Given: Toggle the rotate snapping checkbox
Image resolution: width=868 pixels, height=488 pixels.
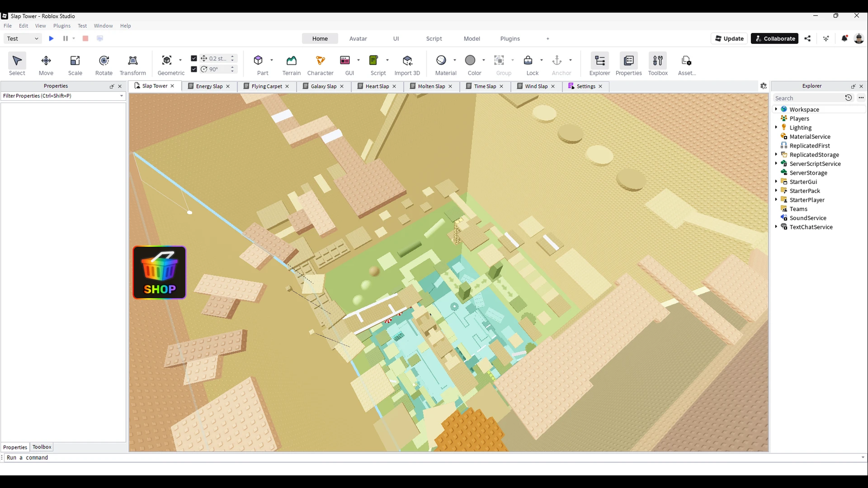Looking at the screenshot, I should coord(194,69).
